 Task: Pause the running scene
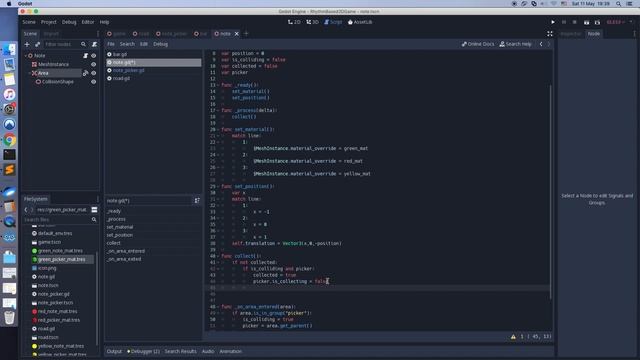point(564,22)
